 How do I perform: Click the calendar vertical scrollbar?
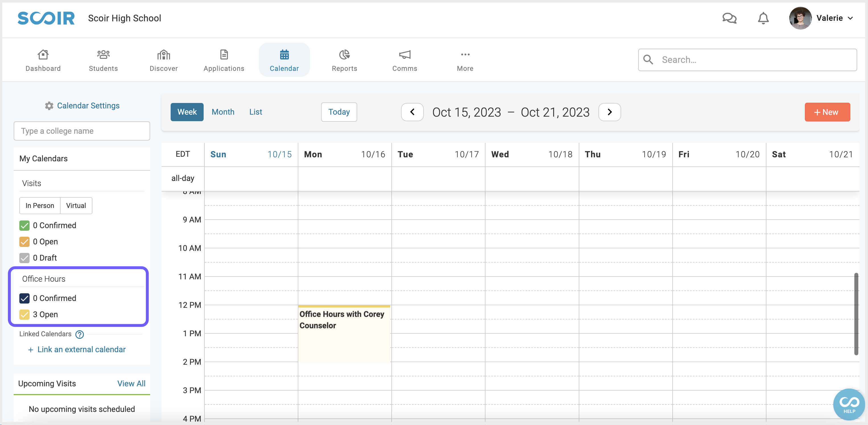856,314
